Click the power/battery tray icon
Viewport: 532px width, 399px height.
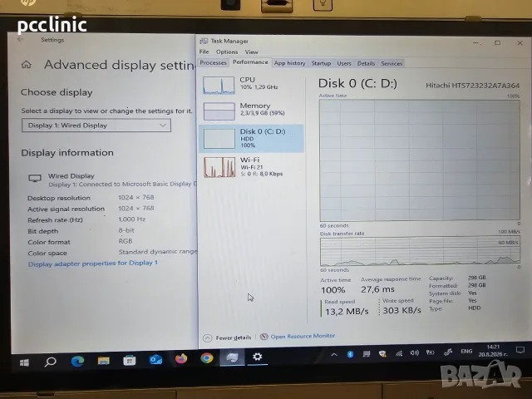coord(431,352)
